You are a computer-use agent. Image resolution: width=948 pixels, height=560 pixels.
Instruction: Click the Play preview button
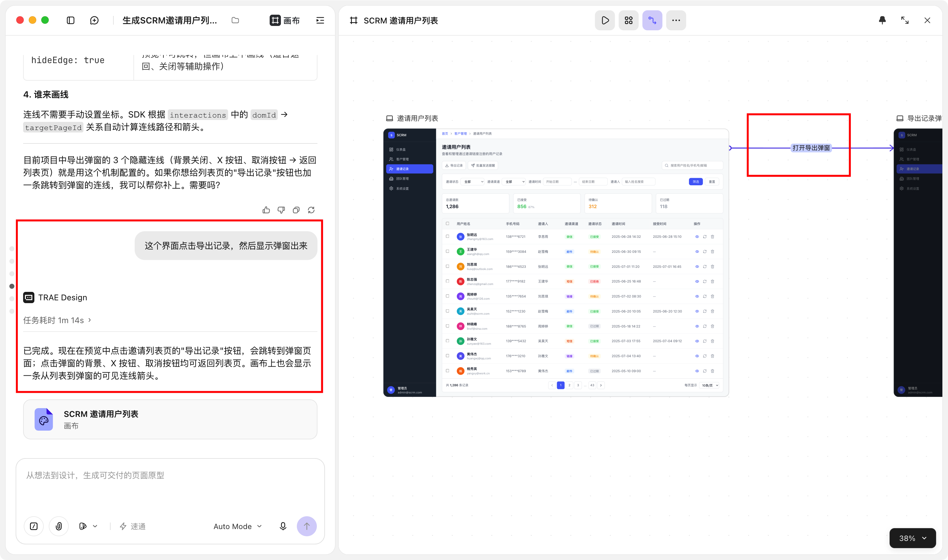point(605,20)
